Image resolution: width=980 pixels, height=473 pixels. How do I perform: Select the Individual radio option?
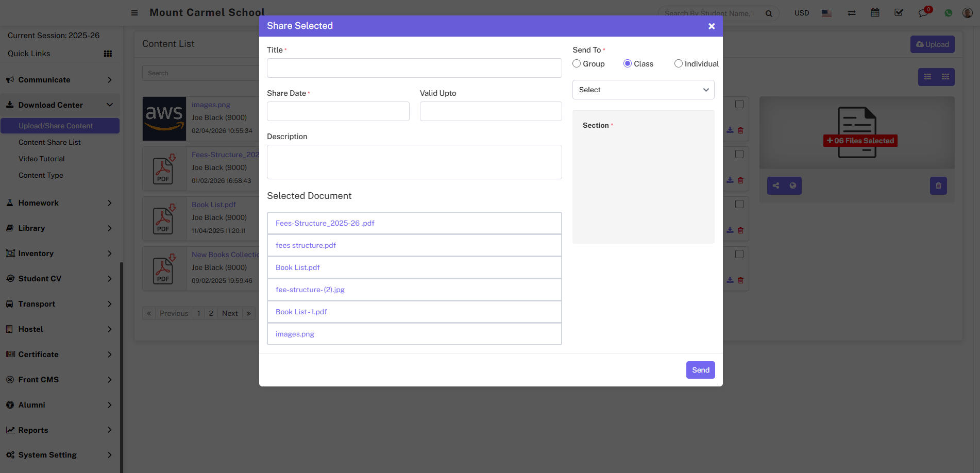tap(679, 63)
